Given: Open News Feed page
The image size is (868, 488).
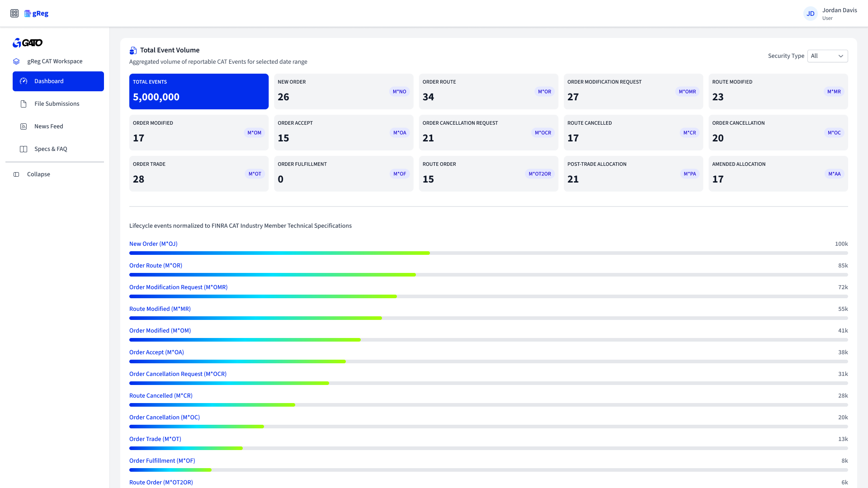Looking at the screenshot, I should [58, 127].
